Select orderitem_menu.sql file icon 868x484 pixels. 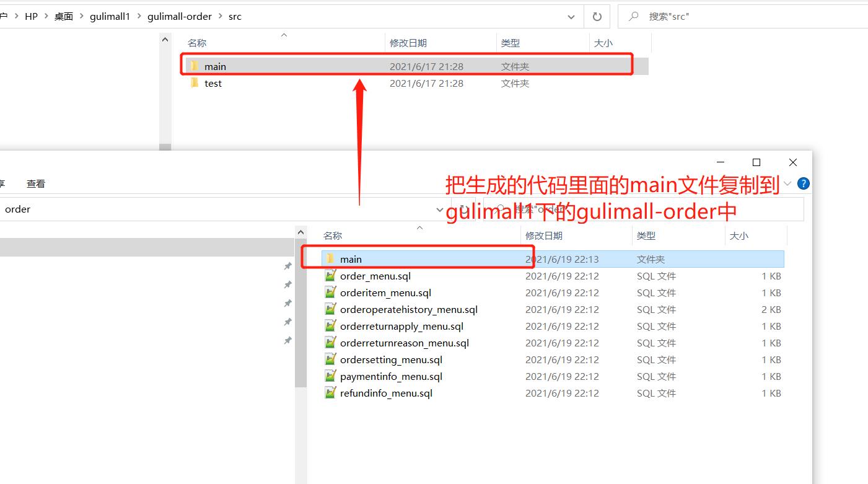(x=330, y=293)
